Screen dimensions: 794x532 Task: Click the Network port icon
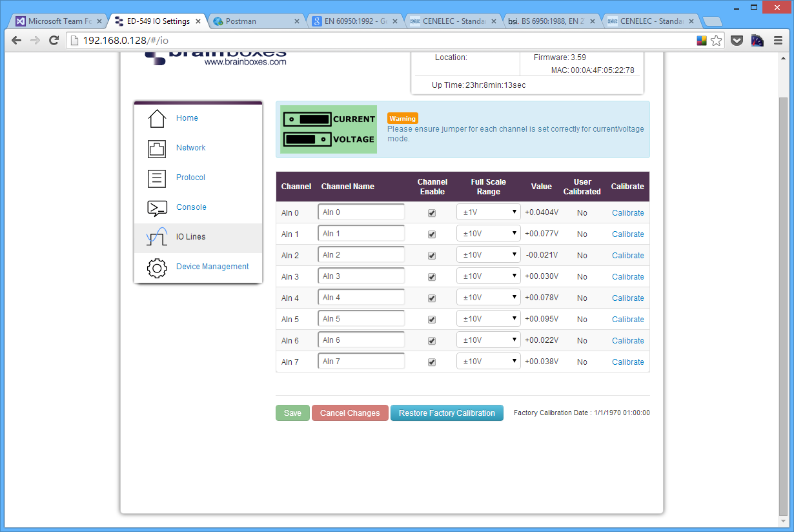(157, 148)
